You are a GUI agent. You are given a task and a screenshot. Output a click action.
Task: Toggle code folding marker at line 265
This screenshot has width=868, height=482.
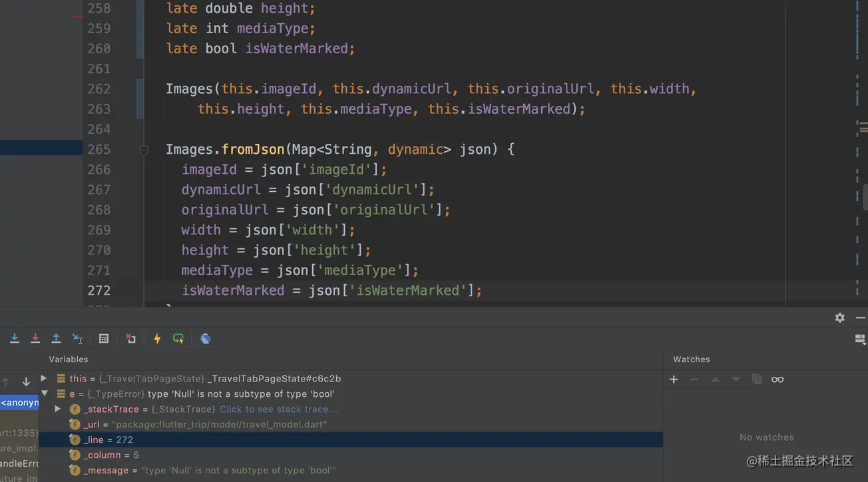144,150
